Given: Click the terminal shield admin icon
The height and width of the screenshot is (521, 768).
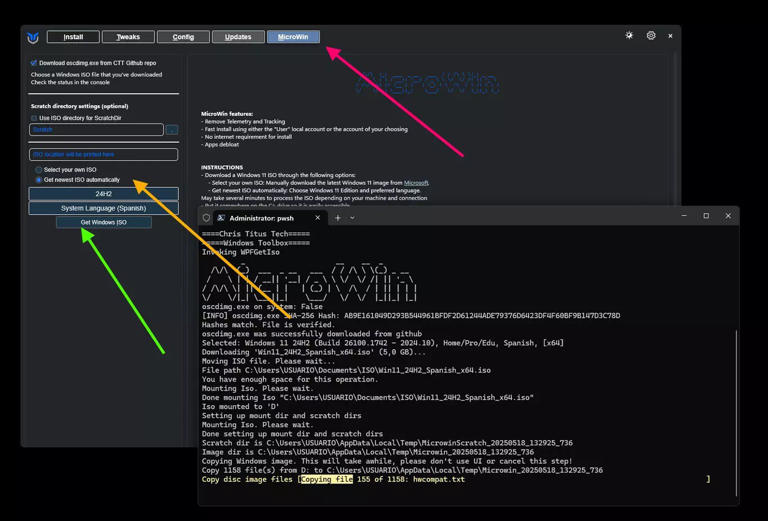Looking at the screenshot, I should (x=207, y=217).
